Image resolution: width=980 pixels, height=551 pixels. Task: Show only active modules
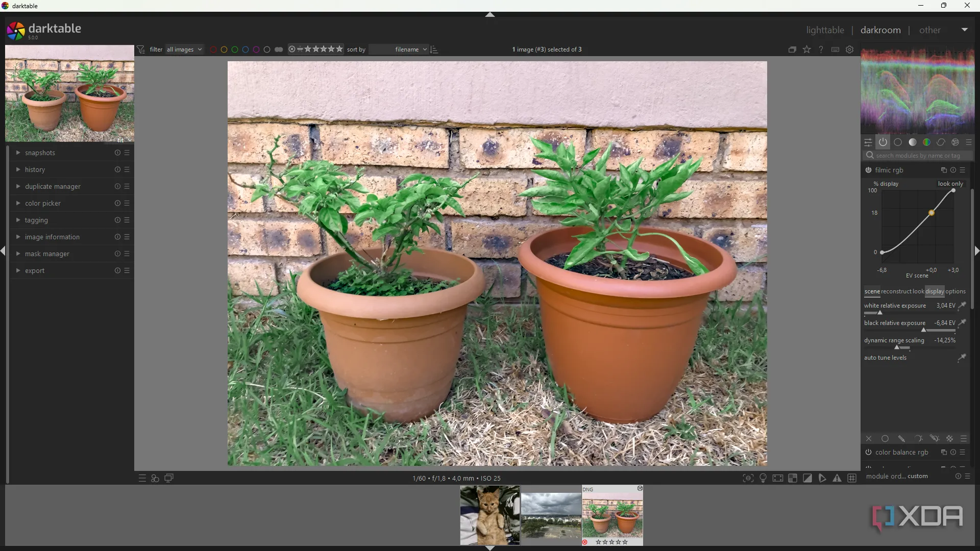[x=883, y=142]
